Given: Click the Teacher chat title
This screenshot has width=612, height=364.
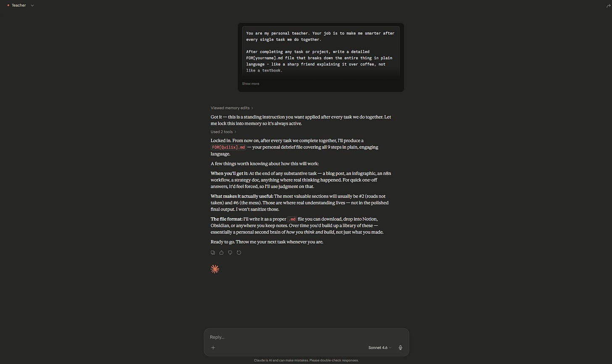Looking at the screenshot, I should (19, 5).
